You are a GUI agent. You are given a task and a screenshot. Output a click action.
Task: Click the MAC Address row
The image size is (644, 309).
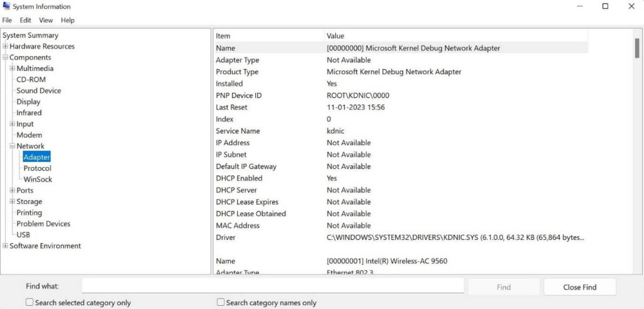click(x=401, y=225)
